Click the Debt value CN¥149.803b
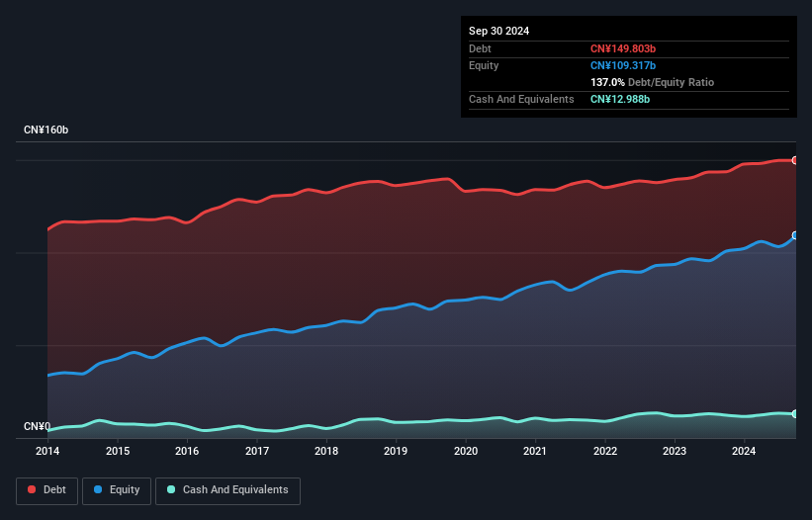The width and height of the screenshot is (812, 520). 623,48
